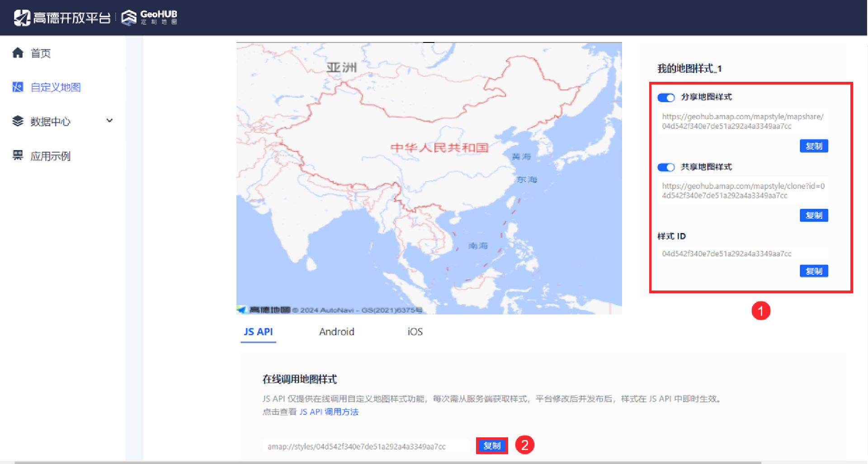Click the 亚洲 label on map

342,68
